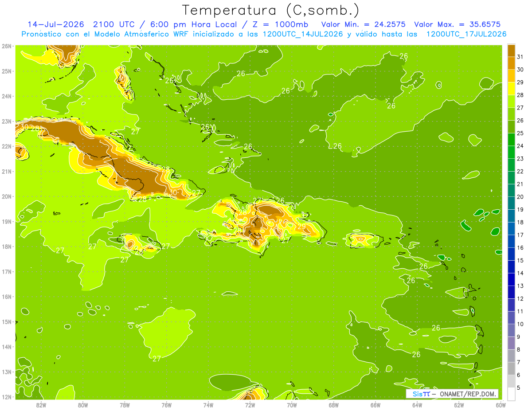Click the '66W' longitude axis label

pos(376,405)
